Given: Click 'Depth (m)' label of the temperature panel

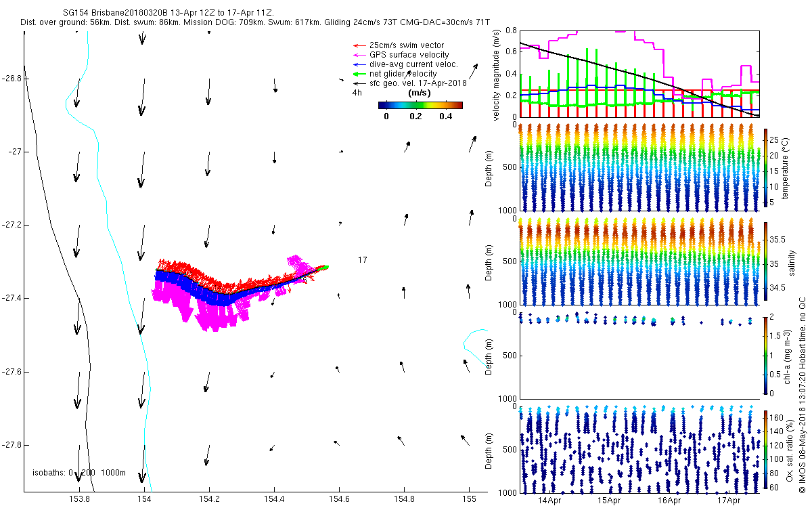Looking at the screenshot, I should coord(489,167).
